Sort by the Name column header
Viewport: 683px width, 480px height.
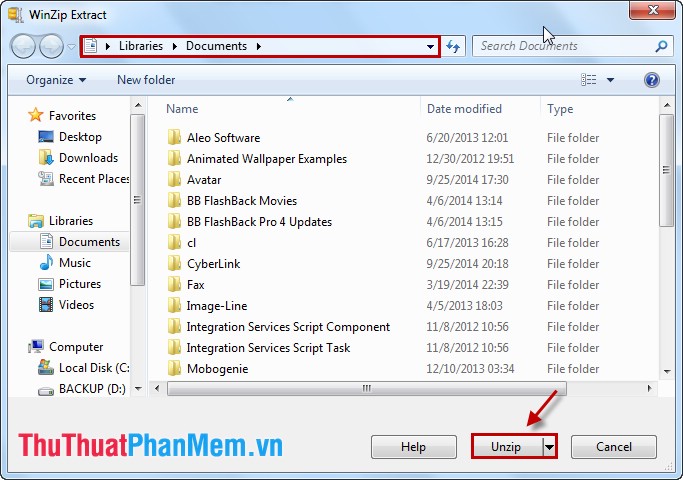(x=182, y=108)
